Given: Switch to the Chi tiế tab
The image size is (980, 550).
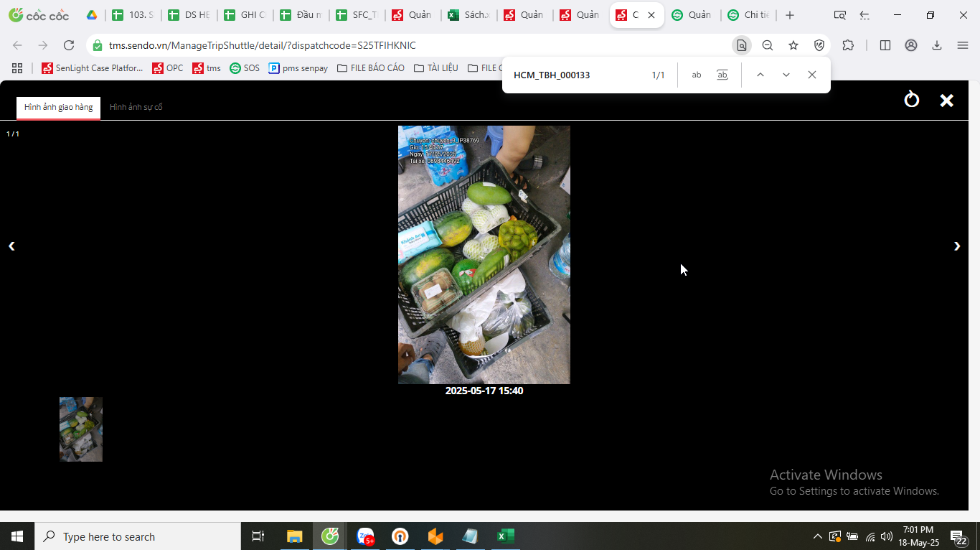Looking at the screenshot, I should (x=749, y=15).
